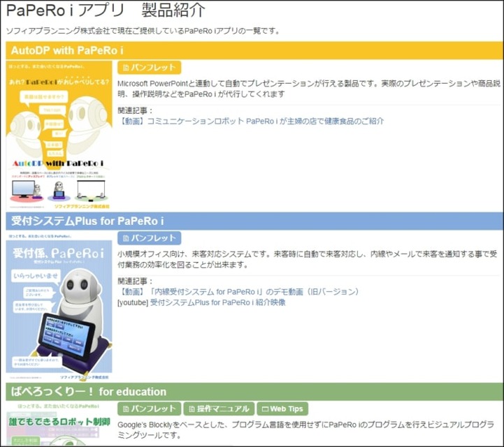The height and width of the screenshot is (447, 504).
Task: Click the document icon in the yellow パンフレット button
Action: click(126, 68)
